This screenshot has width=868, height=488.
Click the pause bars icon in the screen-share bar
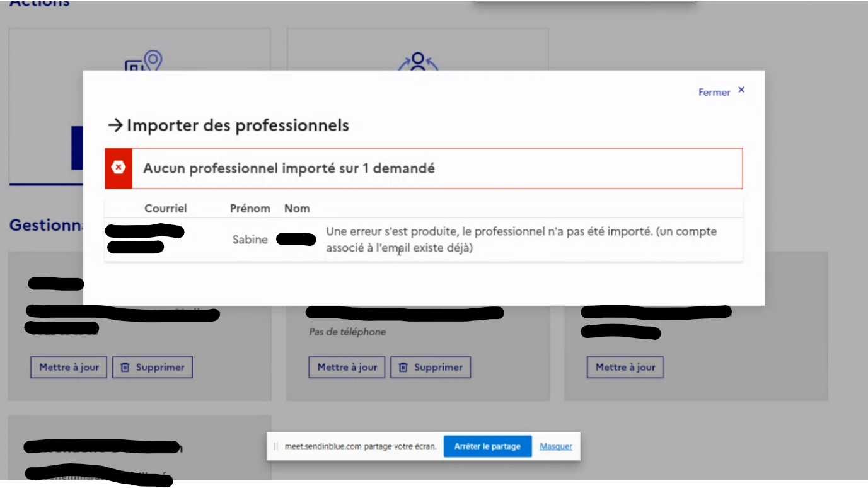[x=275, y=446]
